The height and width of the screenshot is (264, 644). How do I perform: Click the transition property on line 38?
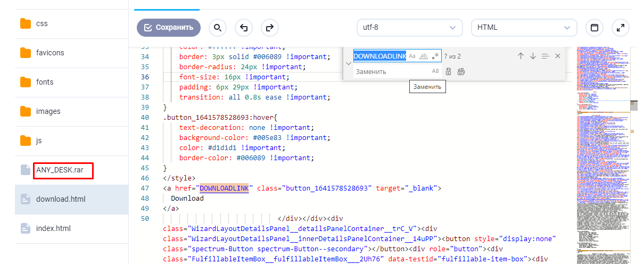point(200,97)
